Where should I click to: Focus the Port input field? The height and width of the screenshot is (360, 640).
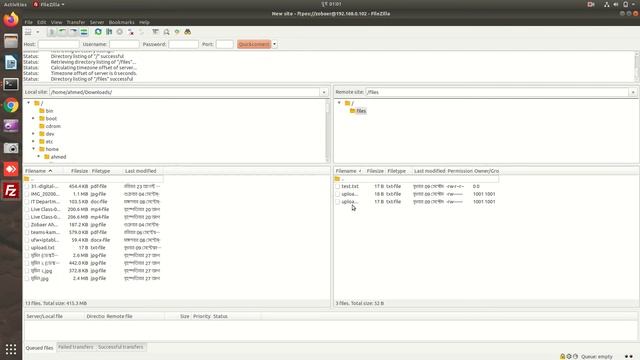(x=224, y=44)
